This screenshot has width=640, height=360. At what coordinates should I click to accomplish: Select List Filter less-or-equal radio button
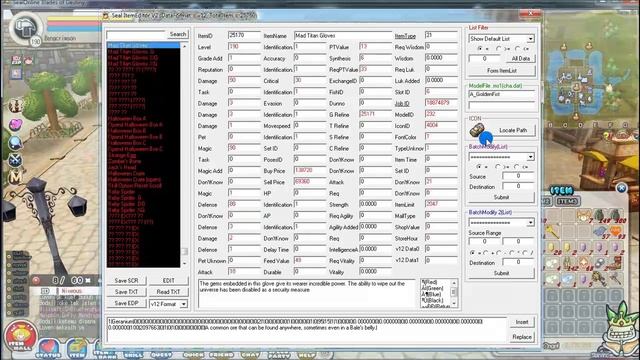517,49
